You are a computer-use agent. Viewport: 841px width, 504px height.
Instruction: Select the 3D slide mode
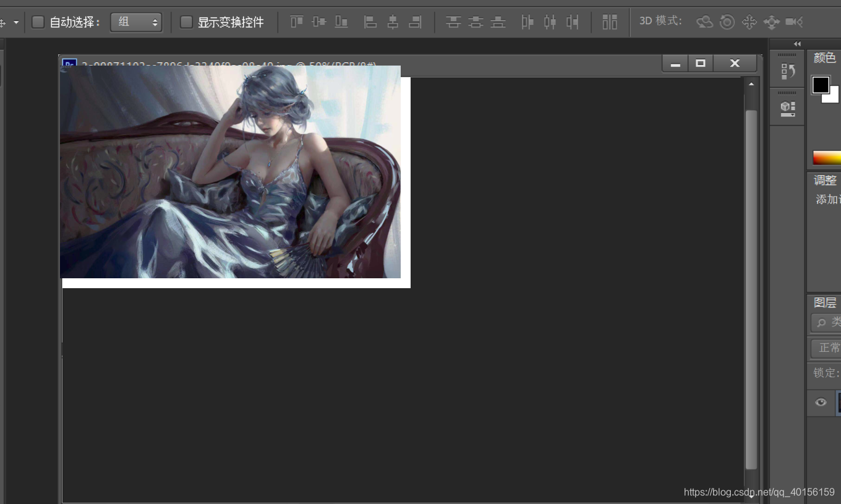click(771, 22)
